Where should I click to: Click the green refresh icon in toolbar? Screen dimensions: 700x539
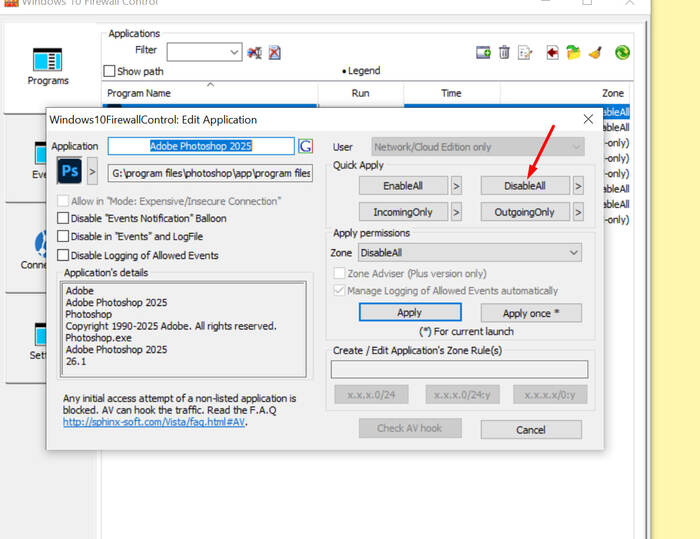[622, 52]
